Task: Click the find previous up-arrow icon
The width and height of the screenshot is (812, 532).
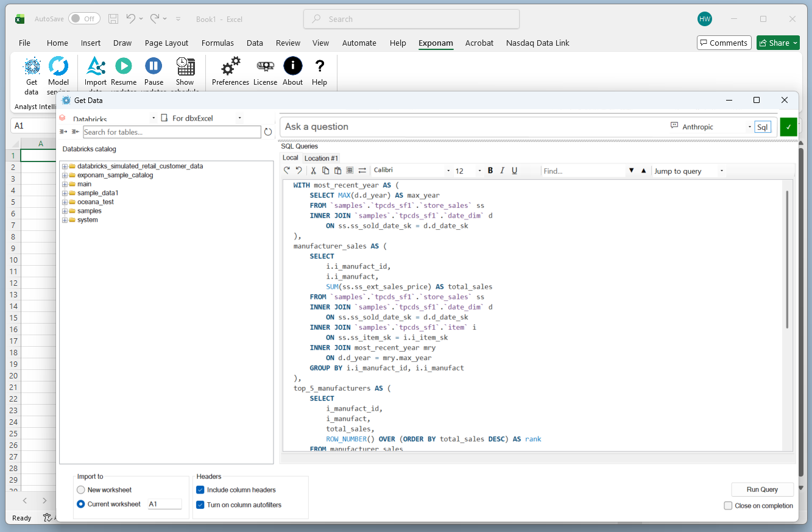Action: coord(644,171)
